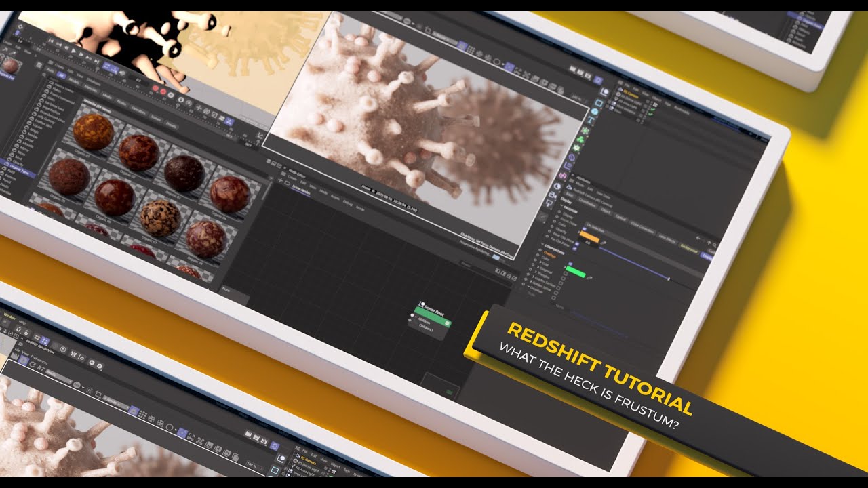The height and width of the screenshot is (488, 868).
Task: Open the Color Correction tab in Attributes
Action: 642,227
